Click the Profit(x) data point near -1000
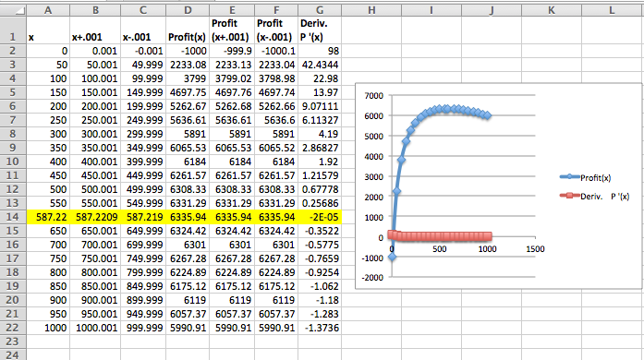The image size is (644, 360). coord(393,257)
